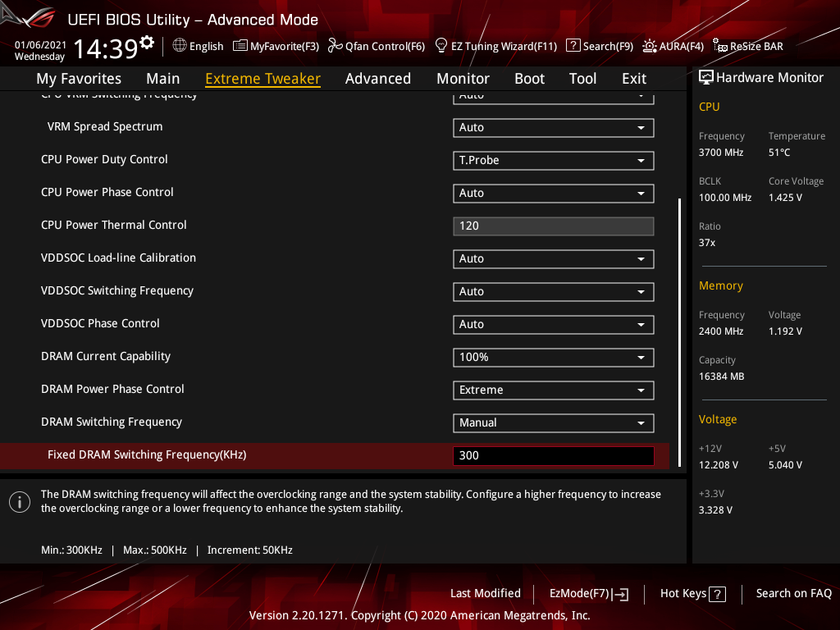Select DRAM Switching Frequency label
Viewport: 840px width, 630px height.
(x=112, y=422)
